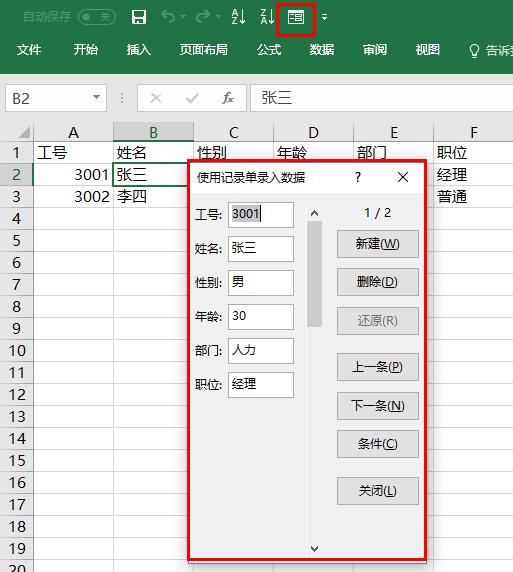The height and width of the screenshot is (572, 513).
Task: Switch to the 插入 tab
Action: point(139,50)
